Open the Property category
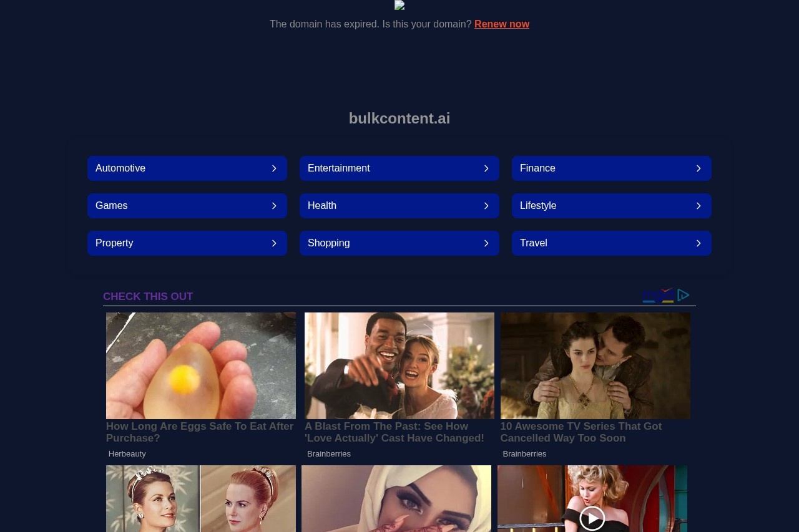The image size is (799, 532). coord(187,243)
